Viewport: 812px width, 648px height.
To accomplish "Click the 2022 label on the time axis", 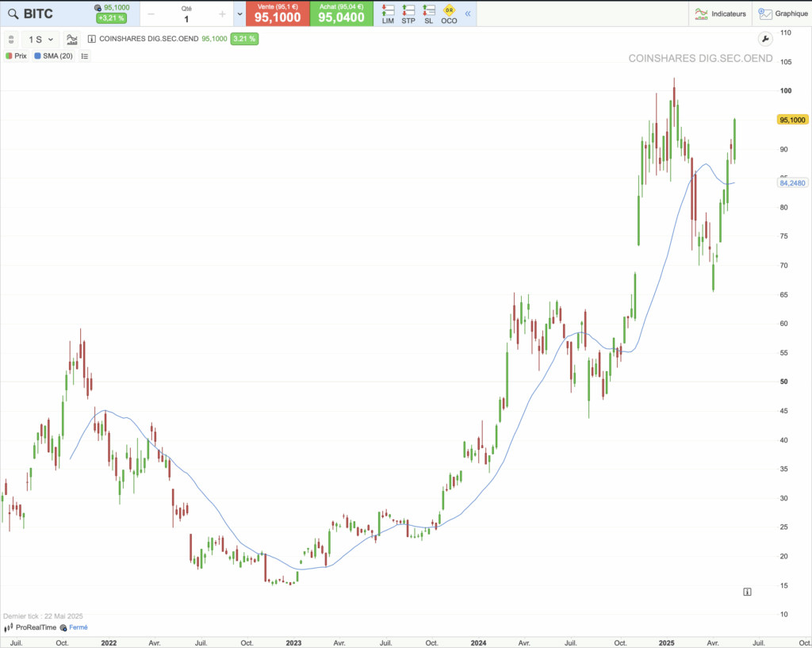I will [109, 642].
